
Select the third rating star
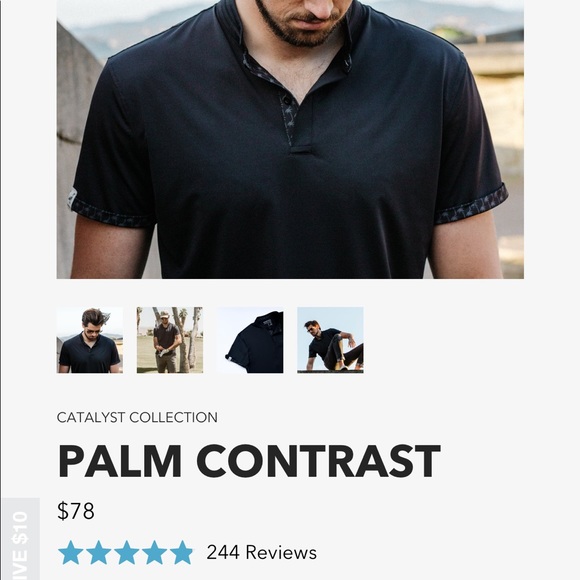pyautogui.click(x=127, y=552)
